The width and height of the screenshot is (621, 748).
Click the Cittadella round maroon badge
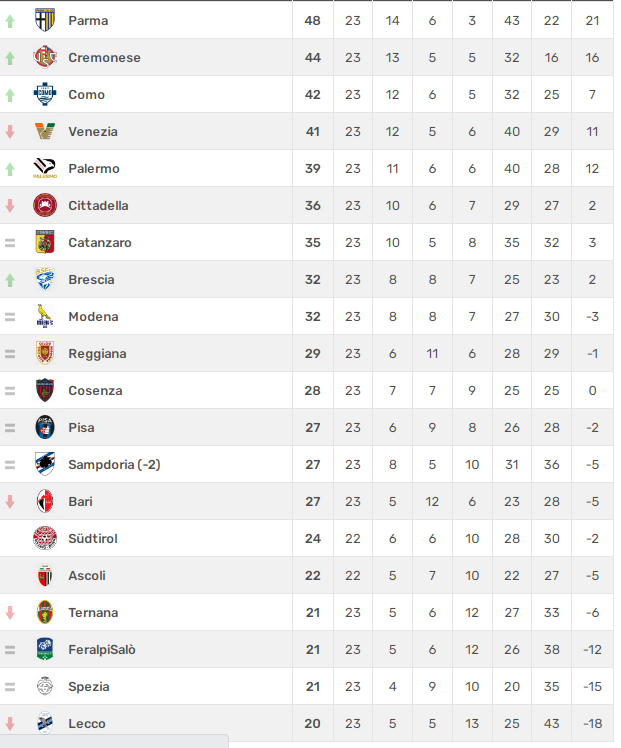(45, 206)
